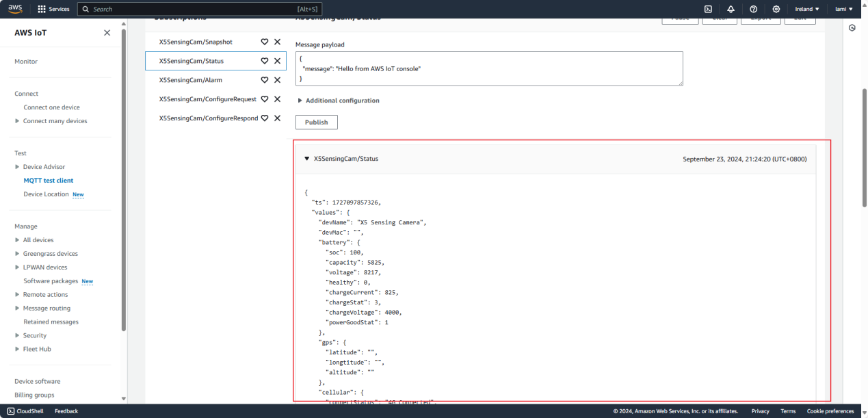Open Cookie preferences link
The width and height of the screenshot is (868, 418).
[830, 411]
